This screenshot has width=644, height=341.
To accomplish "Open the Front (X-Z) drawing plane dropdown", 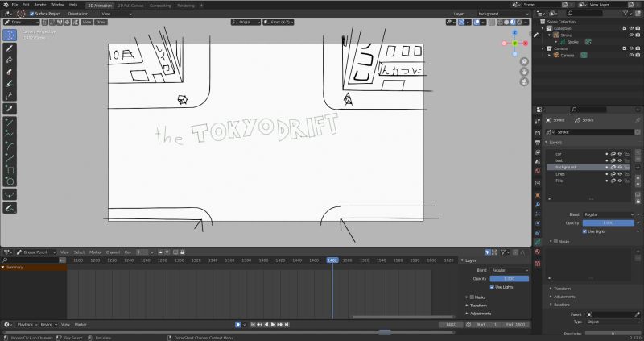I will pyautogui.click(x=278, y=23).
